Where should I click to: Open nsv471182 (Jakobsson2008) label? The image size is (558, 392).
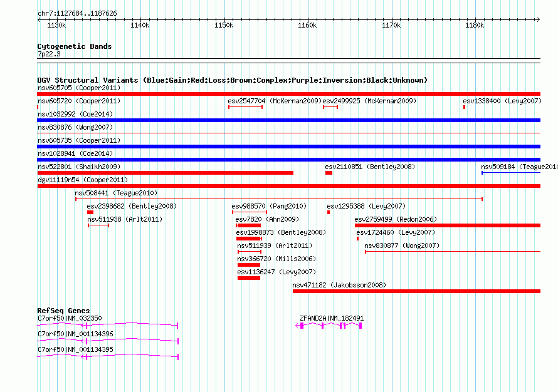tap(339, 285)
